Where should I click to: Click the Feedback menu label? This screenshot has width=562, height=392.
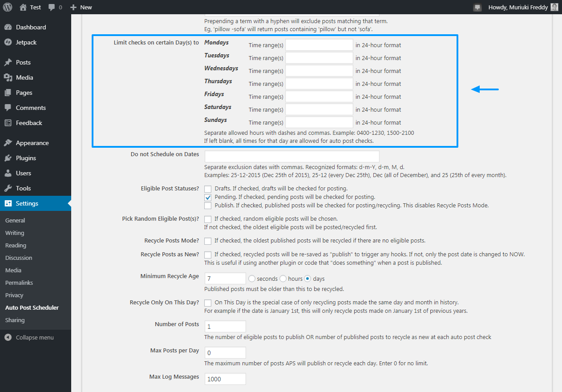tap(29, 123)
